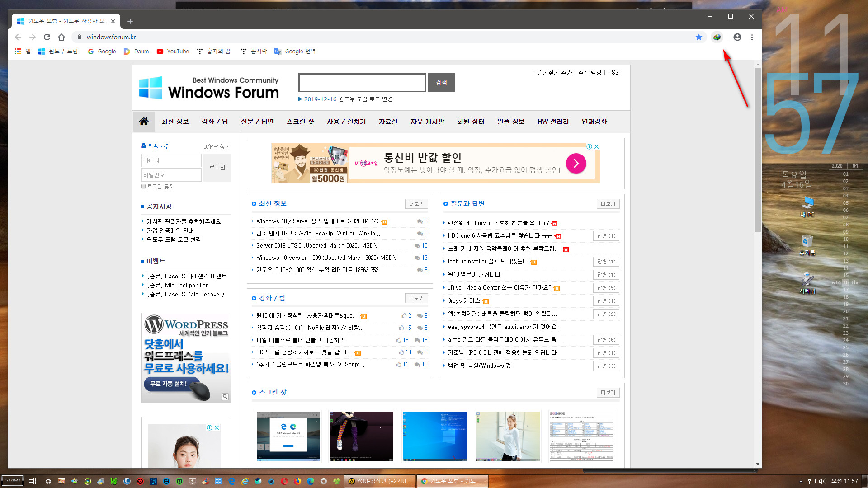868x488 pixels.
Task: Open the spreadsheet table screenshot thumbnail
Action: 581,436
